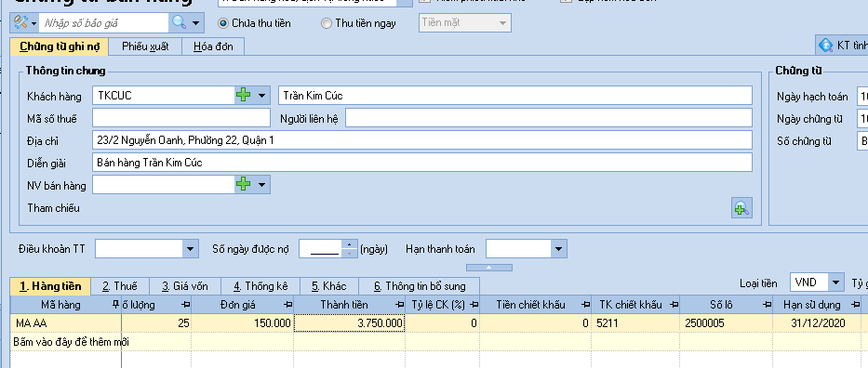This screenshot has height=368, width=868.
Task: Select the Thu tiền ngay radio option
Action: tap(327, 23)
